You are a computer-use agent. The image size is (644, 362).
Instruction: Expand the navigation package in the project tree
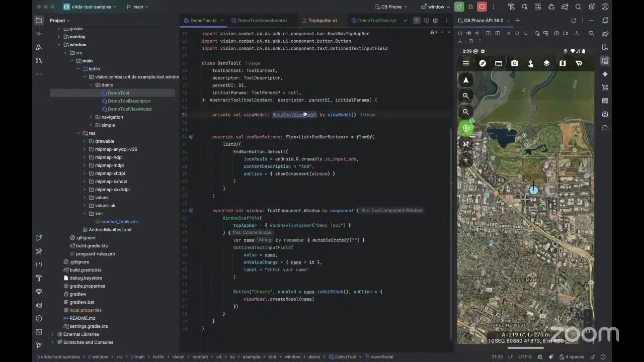tap(91, 117)
